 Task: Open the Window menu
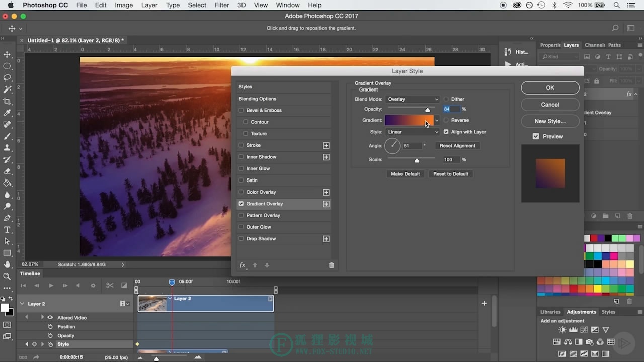click(288, 5)
